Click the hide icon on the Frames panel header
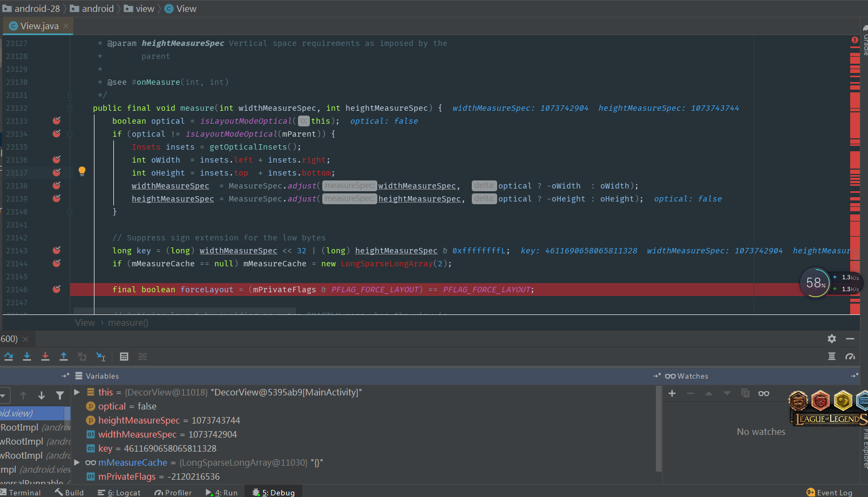 [65, 375]
